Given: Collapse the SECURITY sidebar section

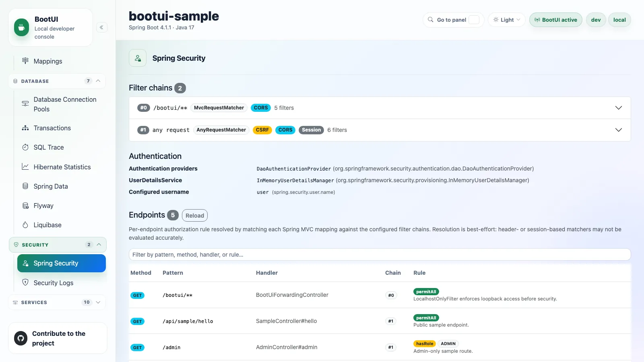Looking at the screenshot, I should [99, 245].
